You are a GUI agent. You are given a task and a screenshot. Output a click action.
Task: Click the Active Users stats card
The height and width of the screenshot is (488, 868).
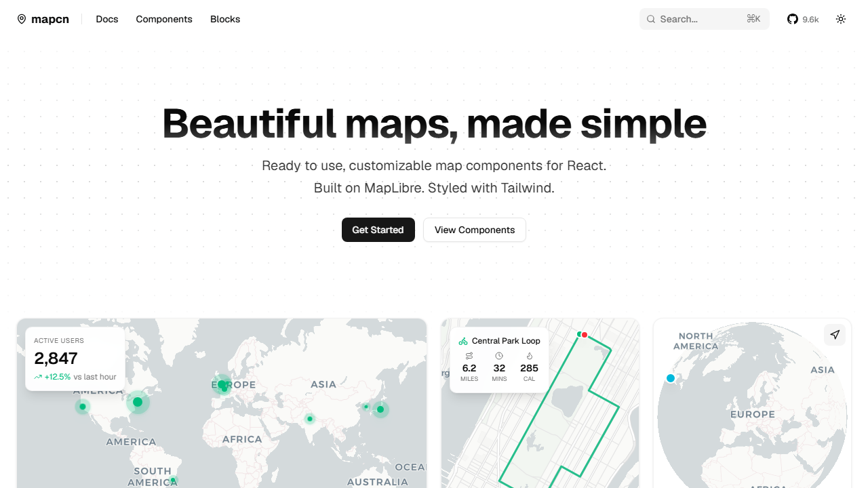pos(75,359)
